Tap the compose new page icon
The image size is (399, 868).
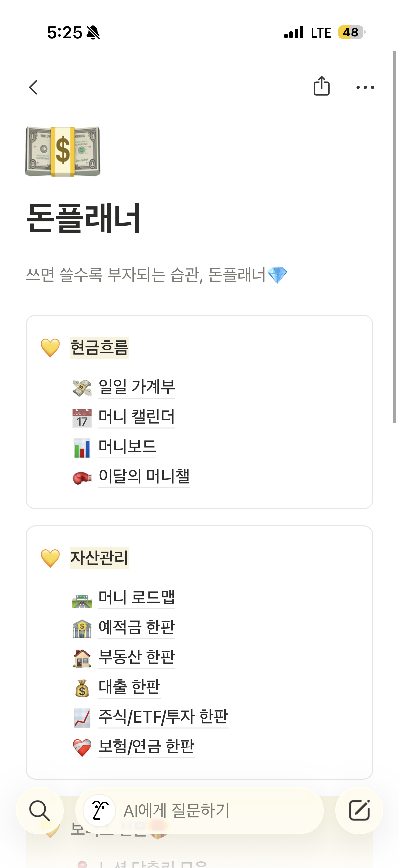click(x=359, y=811)
